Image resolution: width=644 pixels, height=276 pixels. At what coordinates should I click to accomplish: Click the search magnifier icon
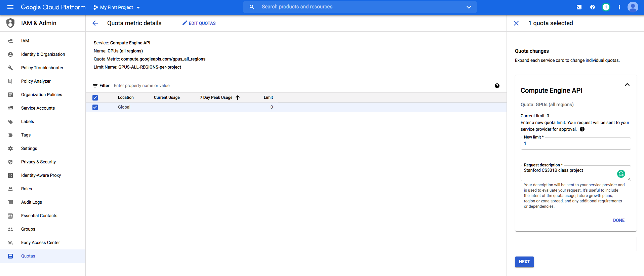pyautogui.click(x=252, y=7)
